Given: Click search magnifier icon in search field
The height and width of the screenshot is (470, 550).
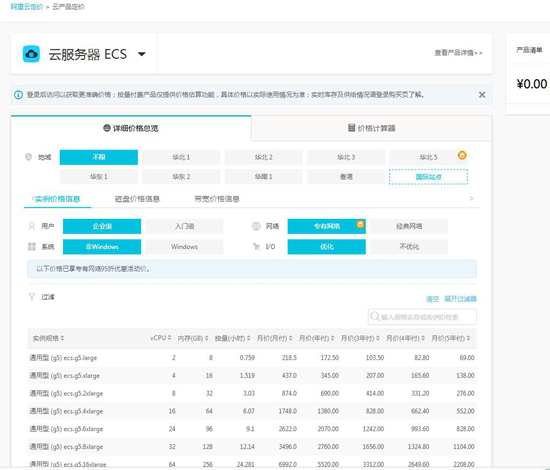Looking at the screenshot, I should (375, 316).
